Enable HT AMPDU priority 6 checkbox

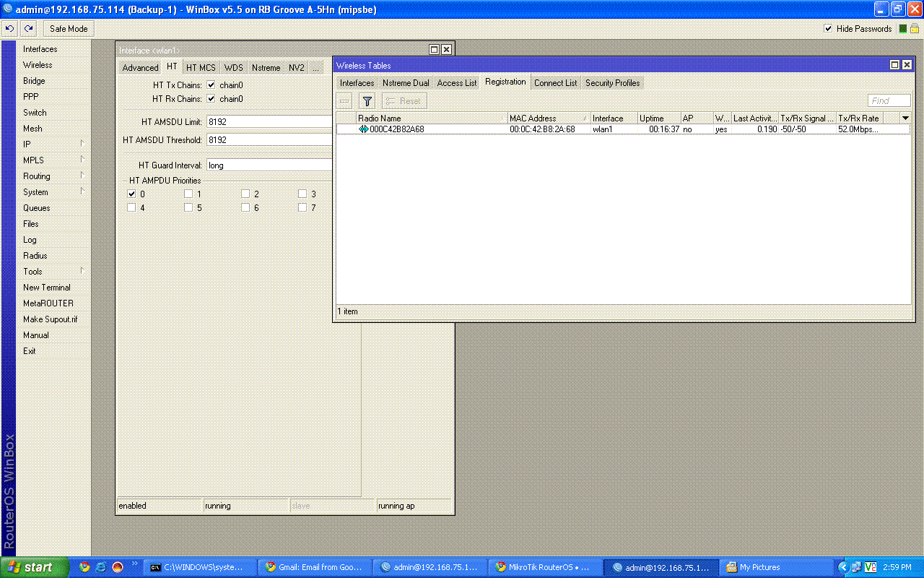point(245,207)
